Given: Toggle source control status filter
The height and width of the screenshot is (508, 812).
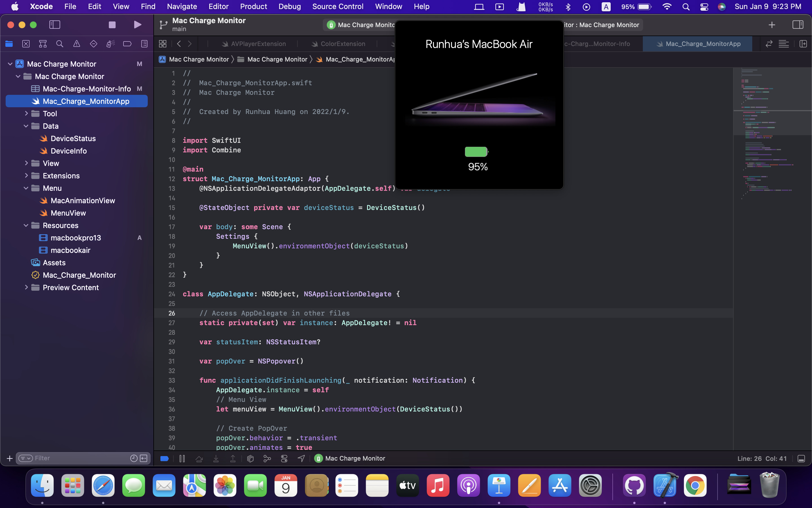Looking at the screenshot, I should click(x=144, y=458).
